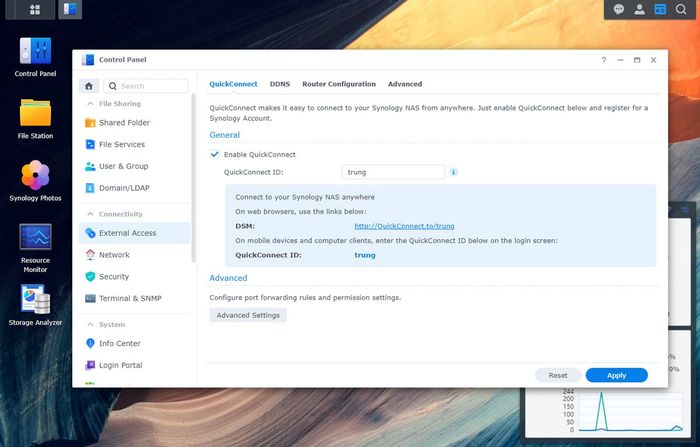Select External Access in sidebar
700x447 pixels.
[x=134, y=233]
